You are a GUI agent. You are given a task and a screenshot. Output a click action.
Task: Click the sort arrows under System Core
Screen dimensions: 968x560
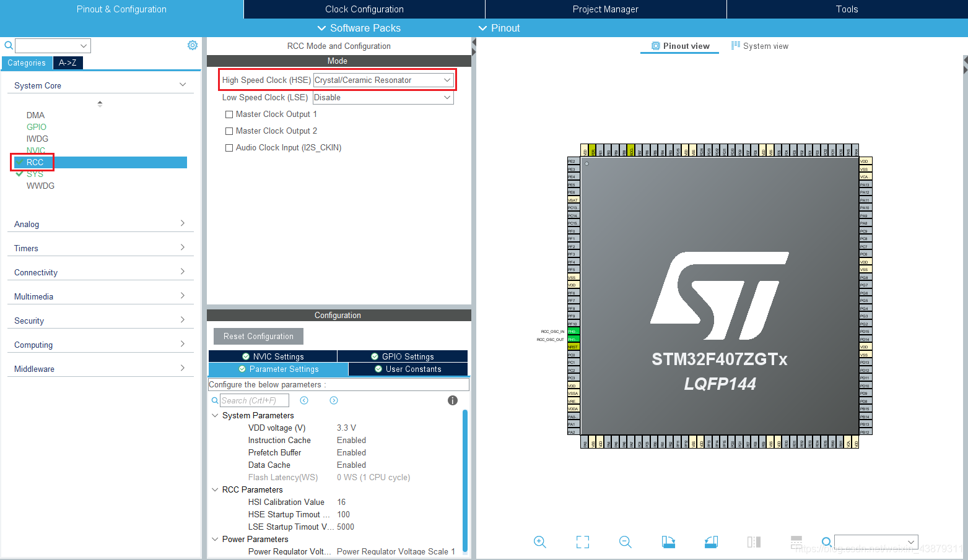100,104
